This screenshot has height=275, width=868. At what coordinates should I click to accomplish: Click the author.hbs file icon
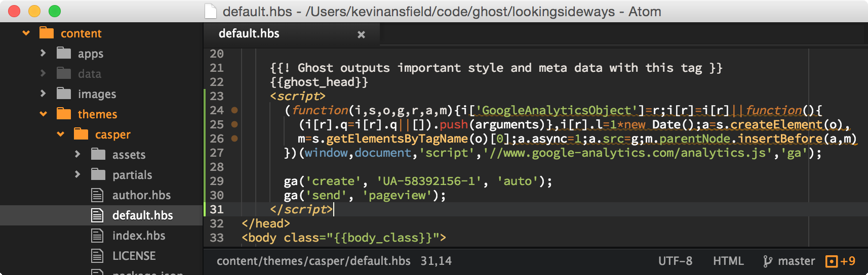tap(97, 195)
